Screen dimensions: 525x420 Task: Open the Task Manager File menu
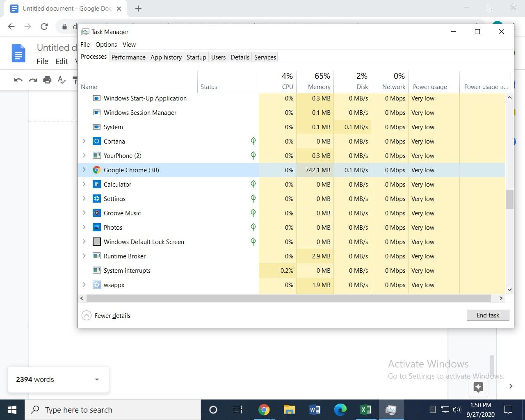click(85, 44)
